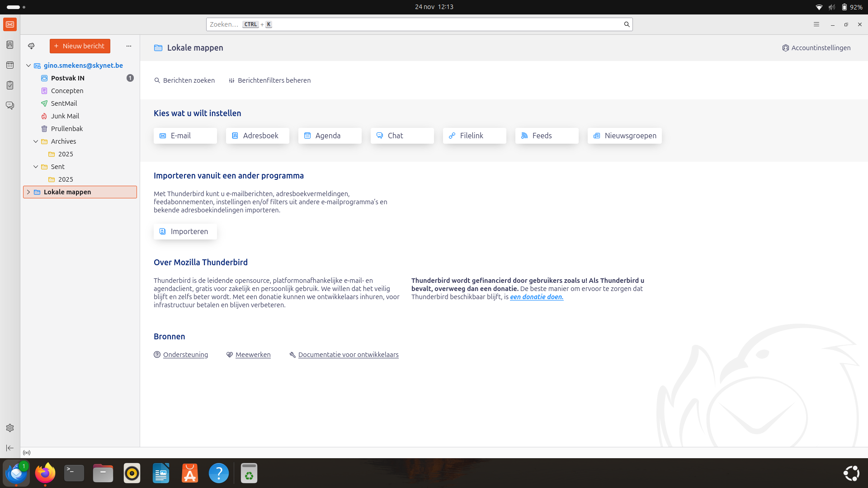This screenshot has height=488, width=868.
Task: Open folder pane options three-dot menu
Action: point(129,46)
